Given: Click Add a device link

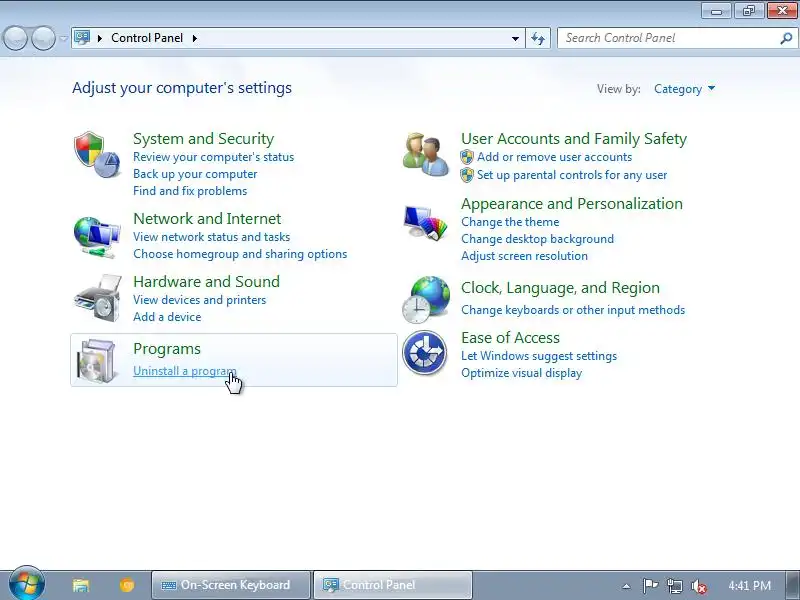Looking at the screenshot, I should (x=167, y=317).
